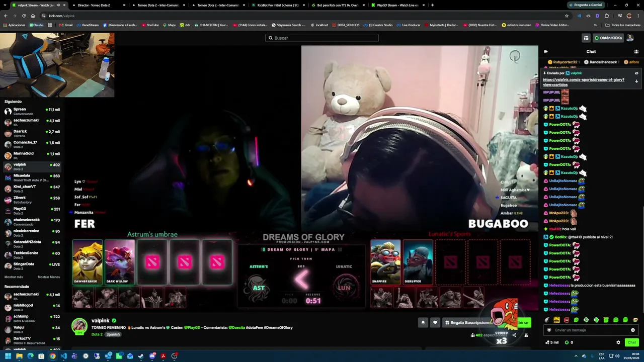Open the pinned valpink.com partidos link
Image resolution: width=644 pixels, height=362 pixels.
coord(584,82)
